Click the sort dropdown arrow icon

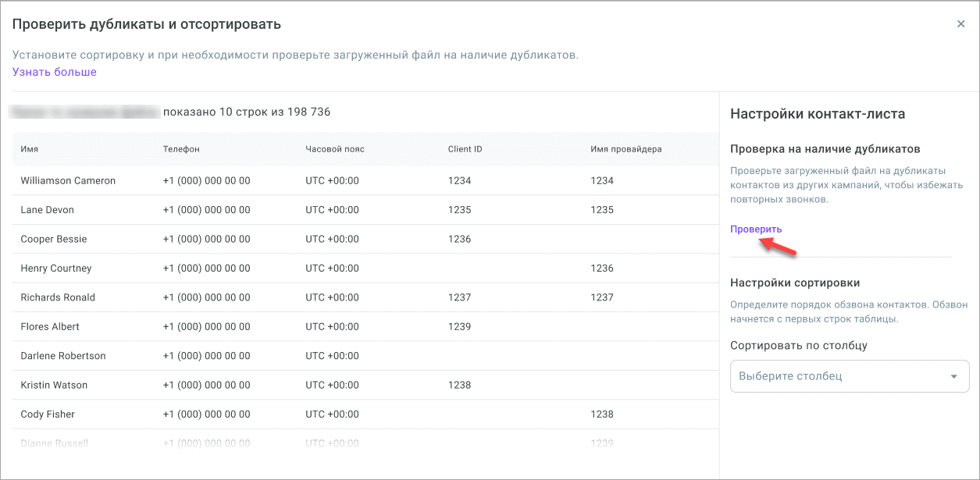tap(953, 376)
